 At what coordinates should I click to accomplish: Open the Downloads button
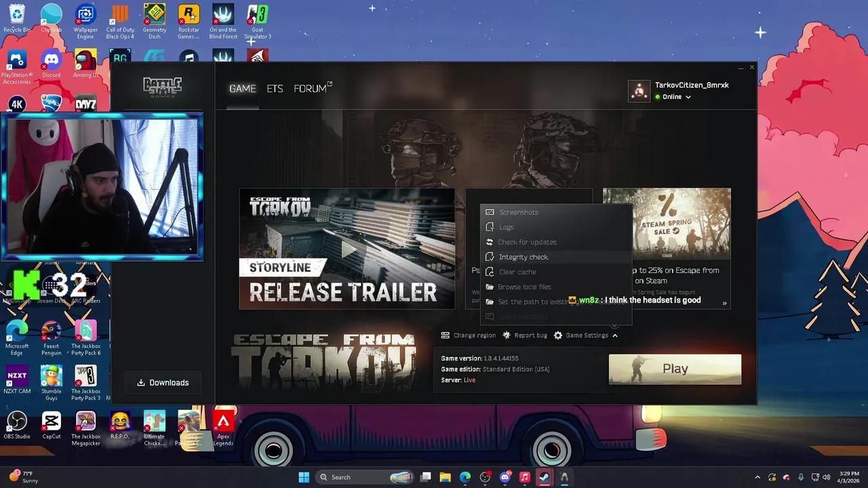163,383
